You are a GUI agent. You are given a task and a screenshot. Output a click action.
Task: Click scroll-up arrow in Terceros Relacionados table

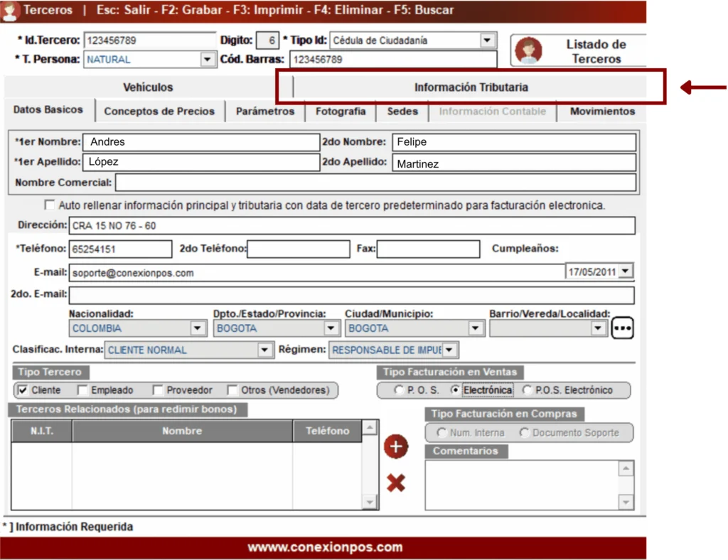[x=370, y=427]
